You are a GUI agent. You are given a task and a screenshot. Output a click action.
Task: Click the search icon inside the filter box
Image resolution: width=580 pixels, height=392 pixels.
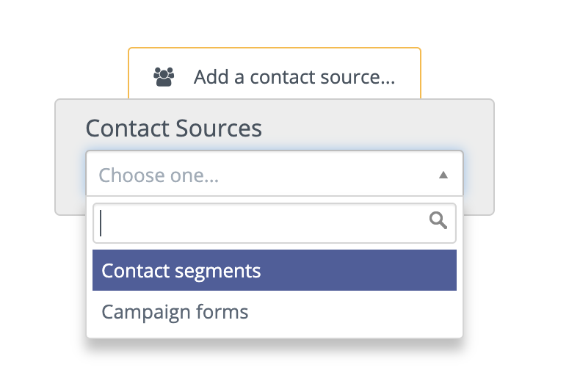point(438,220)
